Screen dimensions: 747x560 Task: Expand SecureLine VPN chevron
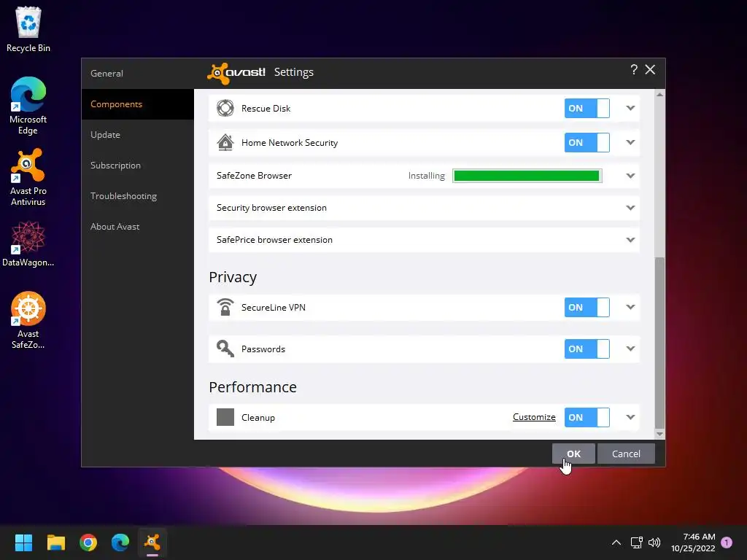[630, 307]
